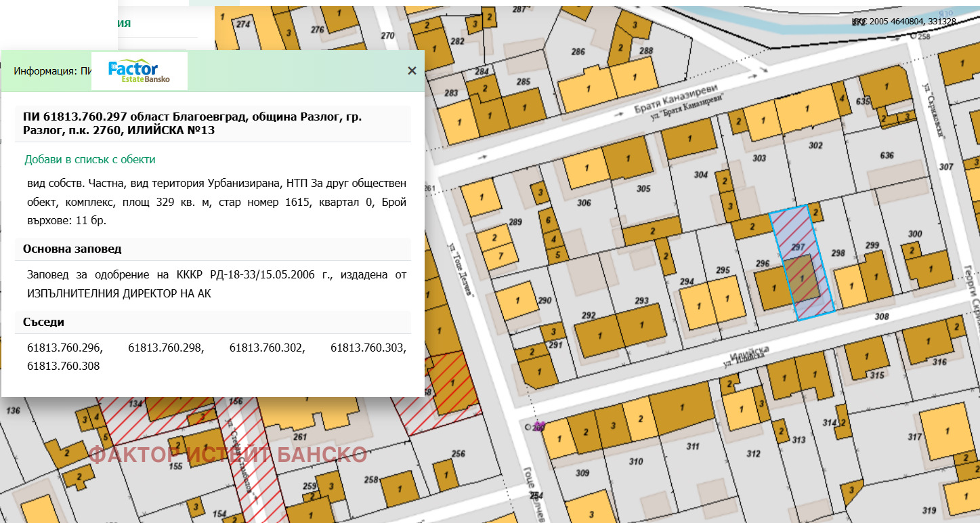Click the 'Съседи' section header
The width and height of the screenshot is (980, 523).
click(x=43, y=322)
